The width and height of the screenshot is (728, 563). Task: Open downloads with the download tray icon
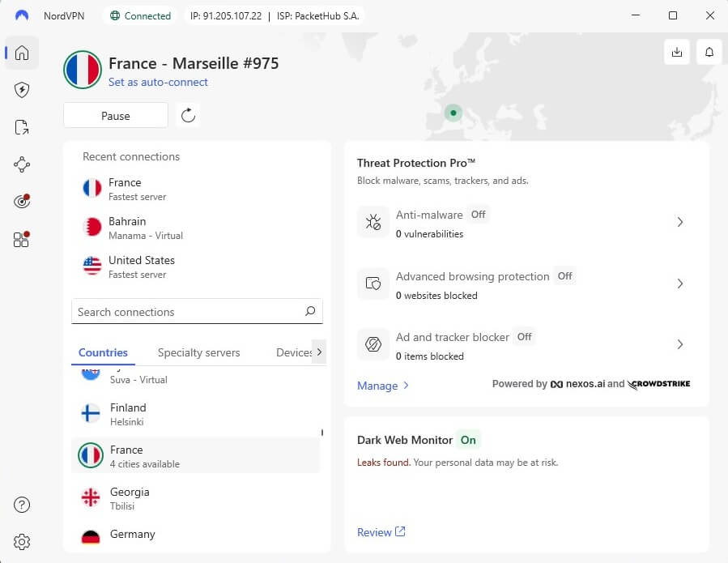[677, 51]
